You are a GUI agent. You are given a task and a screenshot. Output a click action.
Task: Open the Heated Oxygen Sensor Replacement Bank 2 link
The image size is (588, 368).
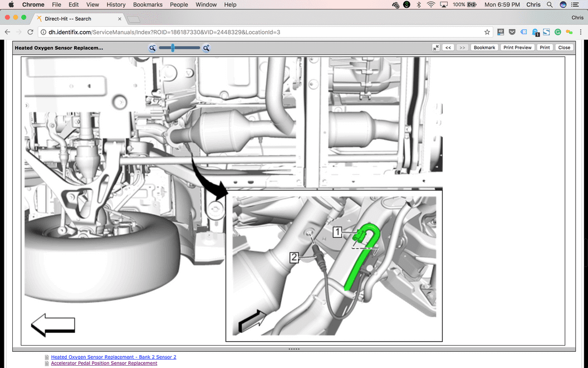[x=114, y=357]
